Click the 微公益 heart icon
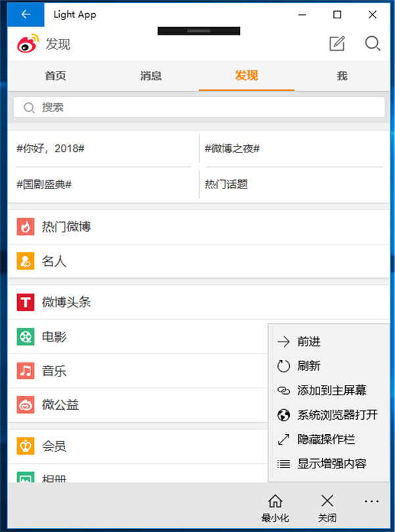The image size is (395, 532). pyautogui.click(x=26, y=405)
